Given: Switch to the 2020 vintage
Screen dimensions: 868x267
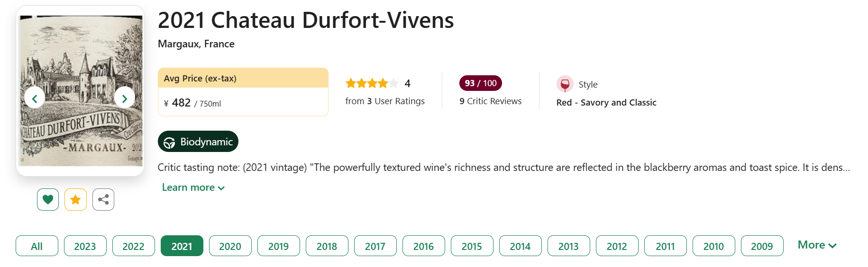Looking at the screenshot, I should (x=230, y=246).
